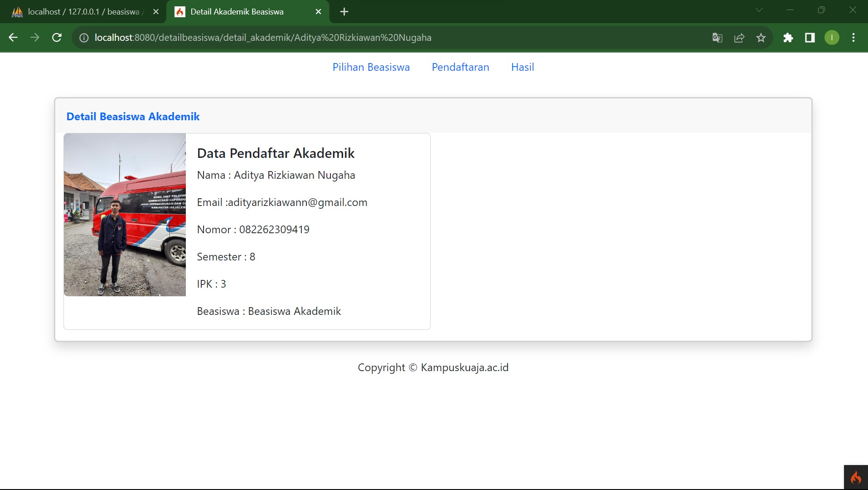Click the IPK : 3 line

coord(212,284)
